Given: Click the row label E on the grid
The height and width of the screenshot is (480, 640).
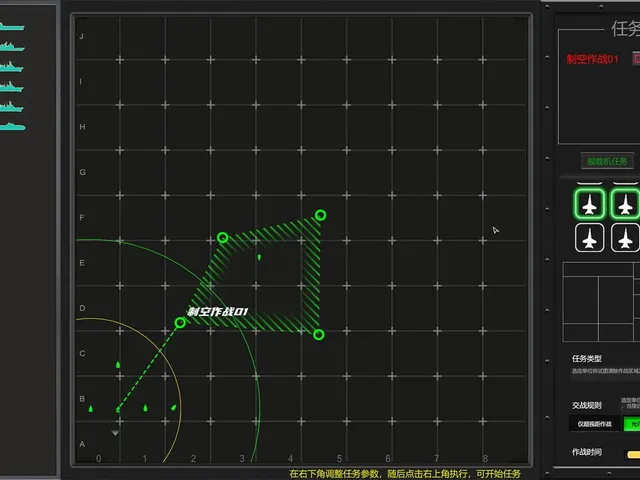Looking at the screenshot, I should (82, 263).
